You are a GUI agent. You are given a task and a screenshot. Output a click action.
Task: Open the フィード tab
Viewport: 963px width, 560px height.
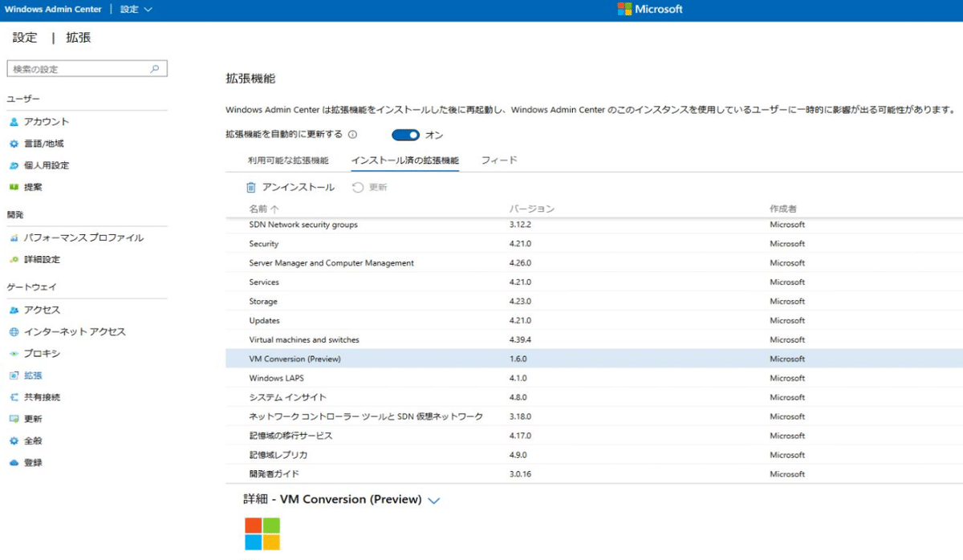(499, 160)
